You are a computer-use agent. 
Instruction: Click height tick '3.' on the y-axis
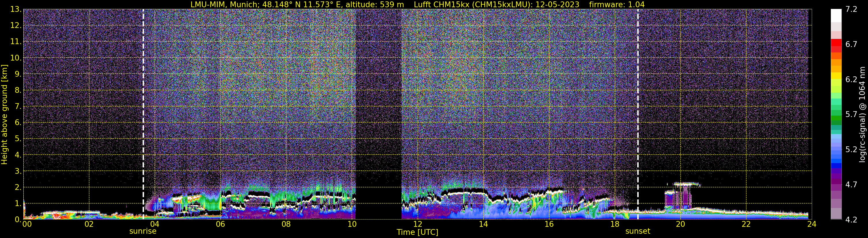tap(18, 171)
